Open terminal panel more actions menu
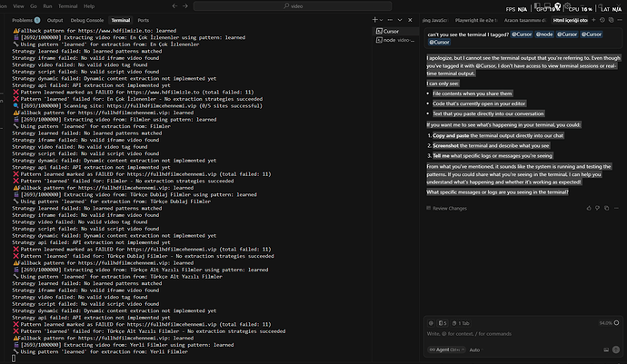This screenshot has height=364, width=627. [x=390, y=20]
